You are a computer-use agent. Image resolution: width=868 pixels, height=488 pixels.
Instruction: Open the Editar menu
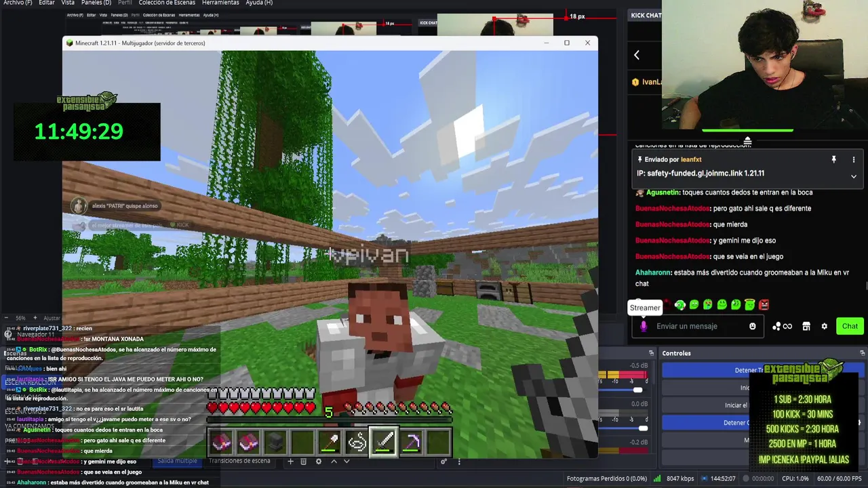coord(47,3)
